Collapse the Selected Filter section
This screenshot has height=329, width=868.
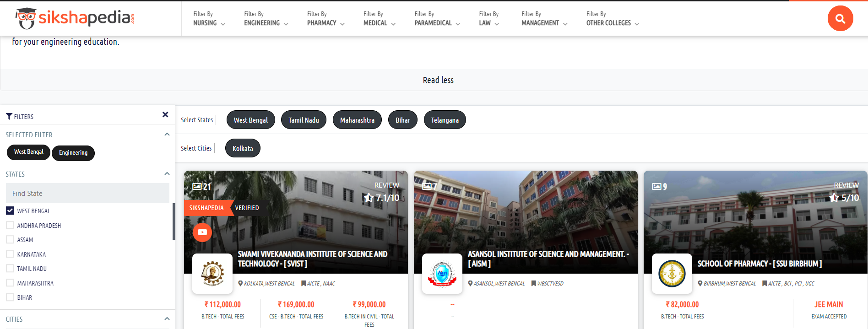coord(167,135)
